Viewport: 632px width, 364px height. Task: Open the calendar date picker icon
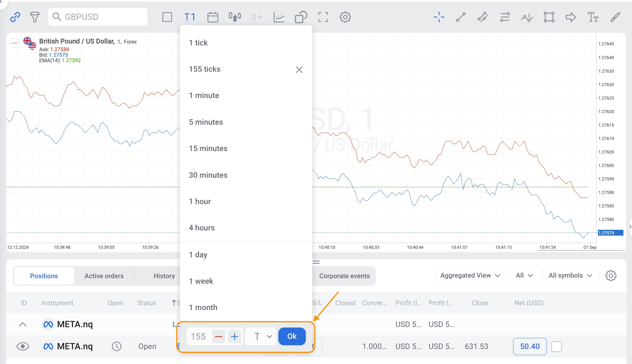pos(212,17)
